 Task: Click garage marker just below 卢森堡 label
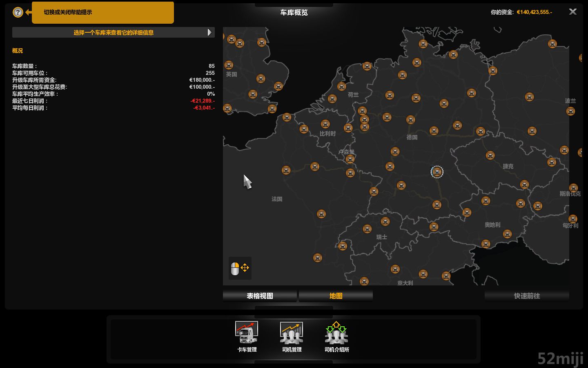point(350,159)
